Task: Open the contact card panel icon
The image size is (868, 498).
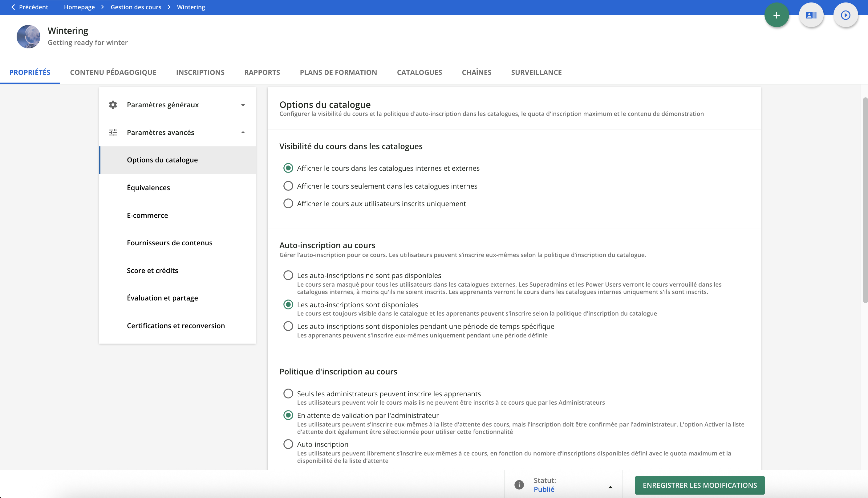Action: tap(811, 15)
